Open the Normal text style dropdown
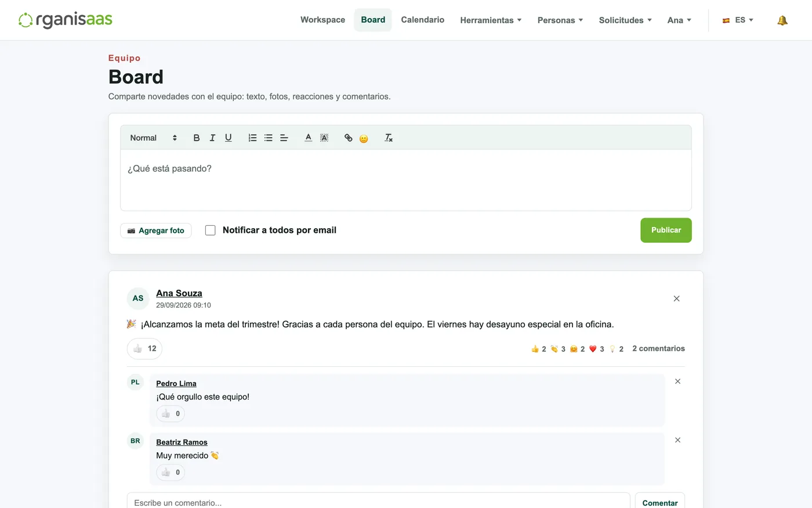The height and width of the screenshot is (508, 812). [x=153, y=138]
